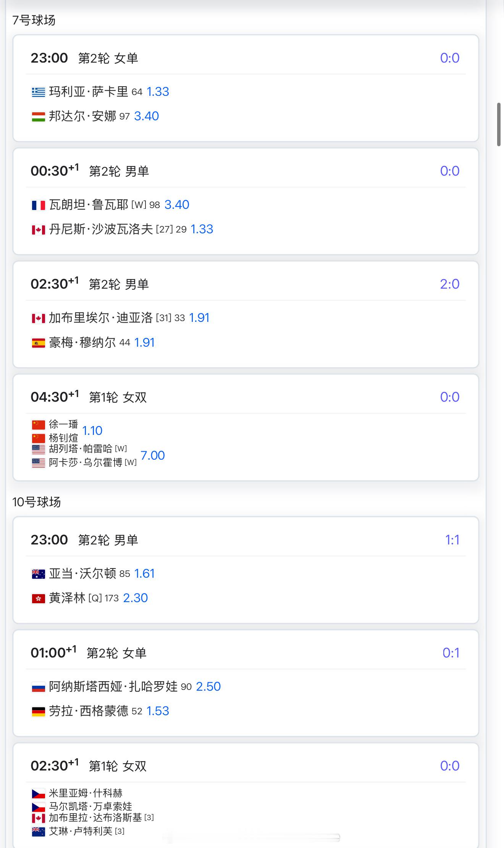Viewport: 504px width, 848px height.
Task: Open the 0:1 score of 01:00 women's singles
Action: 451,653
